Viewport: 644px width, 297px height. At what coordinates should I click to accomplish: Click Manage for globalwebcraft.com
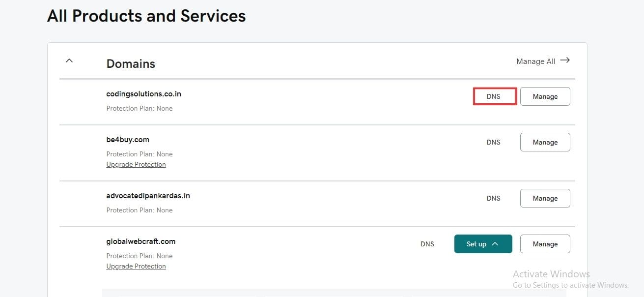tap(545, 243)
